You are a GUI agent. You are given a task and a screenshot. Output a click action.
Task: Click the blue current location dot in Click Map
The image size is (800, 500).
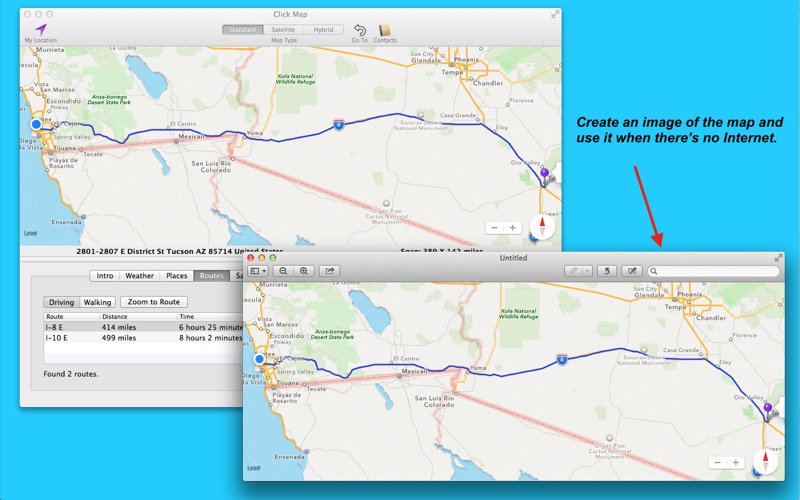pyautogui.click(x=36, y=124)
